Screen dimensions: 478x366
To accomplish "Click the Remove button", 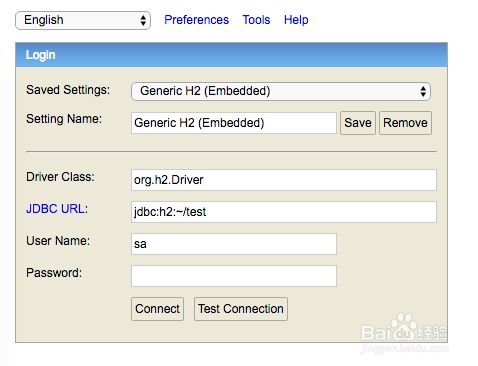I will tap(405, 123).
